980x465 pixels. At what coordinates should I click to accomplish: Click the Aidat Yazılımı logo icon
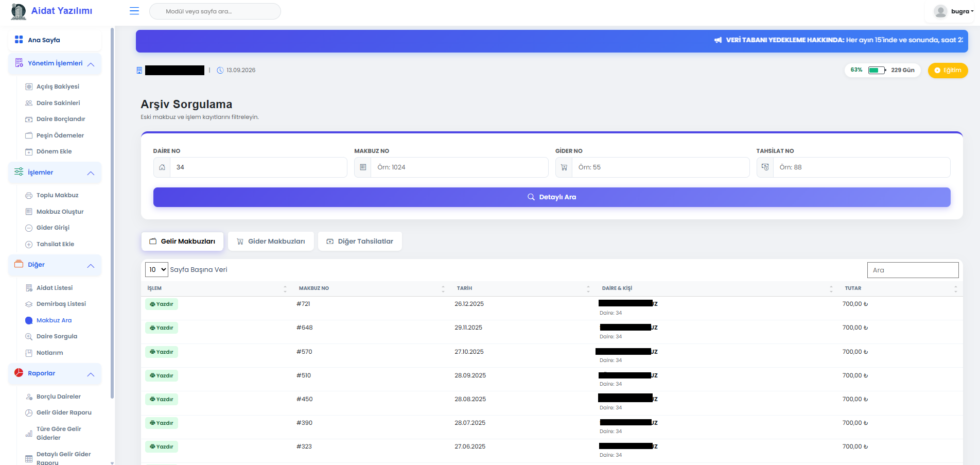(19, 11)
